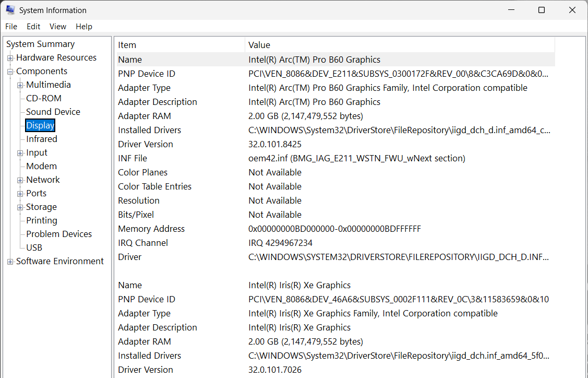Click the Bits/Pixel row label
588x378 pixels.
[x=136, y=215]
